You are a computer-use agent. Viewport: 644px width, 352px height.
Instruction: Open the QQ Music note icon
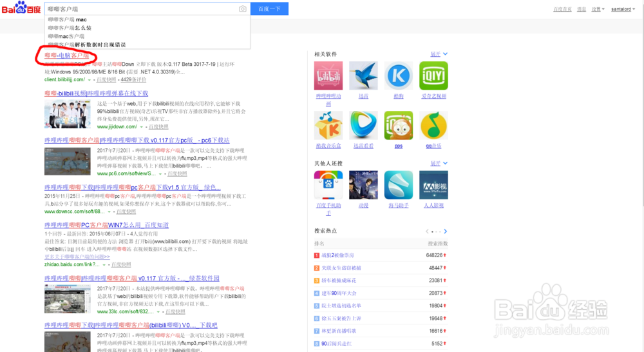click(433, 126)
